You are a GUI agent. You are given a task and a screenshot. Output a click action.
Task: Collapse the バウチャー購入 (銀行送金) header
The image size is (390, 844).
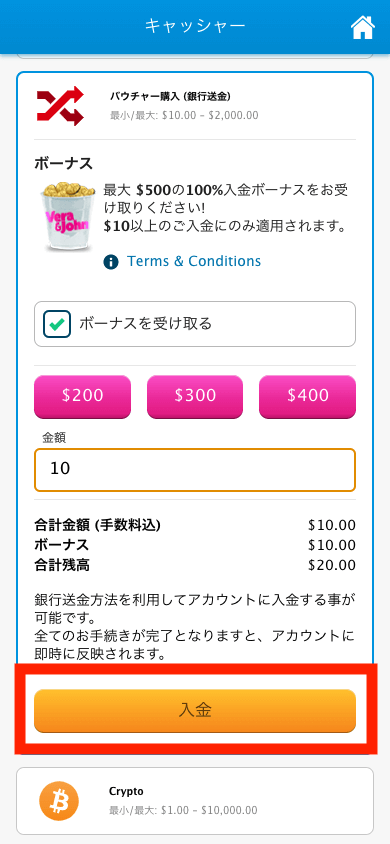pos(195,106)
